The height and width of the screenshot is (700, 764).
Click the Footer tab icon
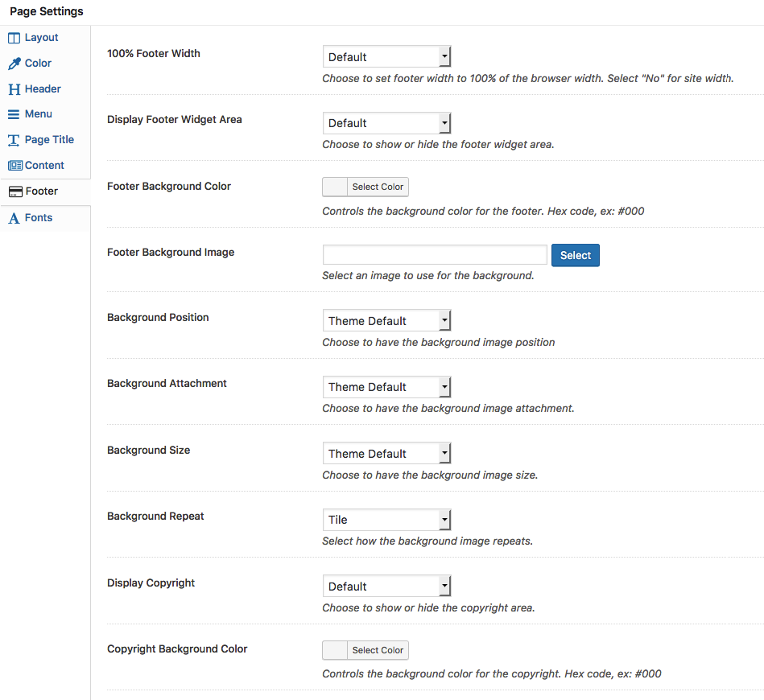[x=14, y=191]
